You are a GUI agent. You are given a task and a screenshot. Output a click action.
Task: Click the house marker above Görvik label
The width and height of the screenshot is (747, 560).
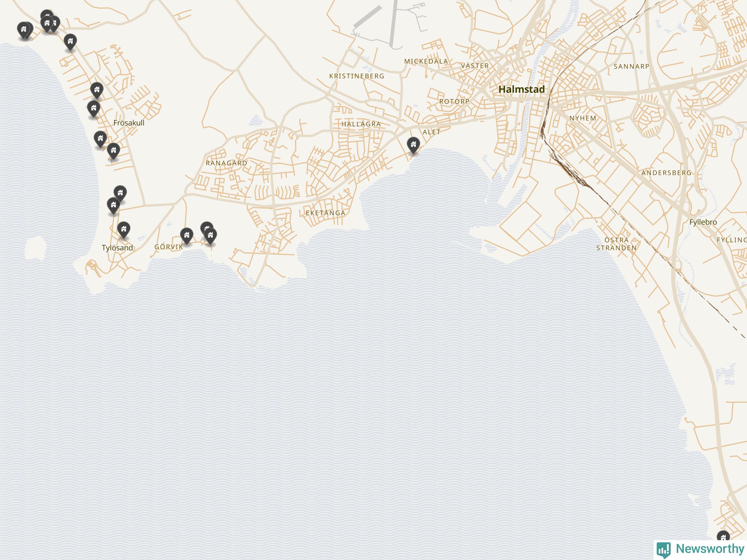click(x=187, y=236)
